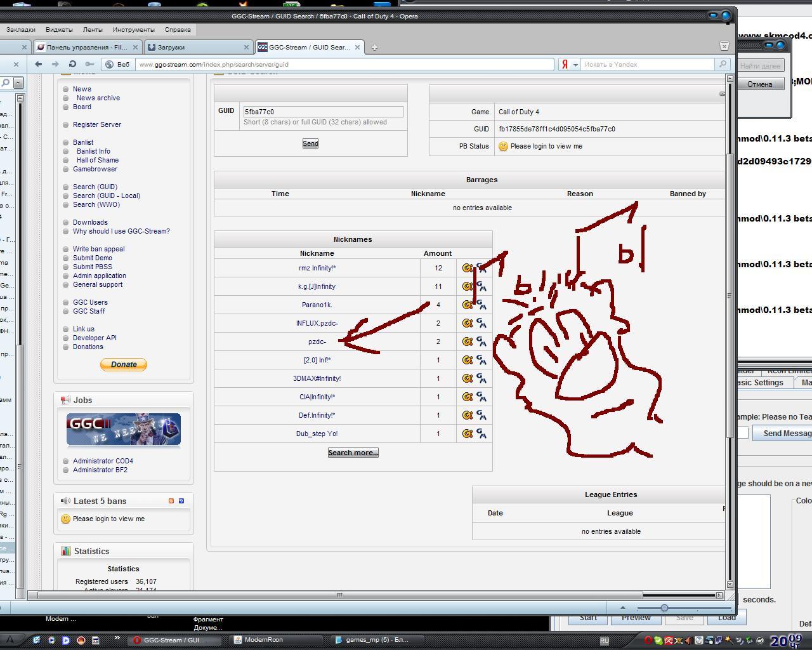Go back using the browser back arrow

(39, 64)
